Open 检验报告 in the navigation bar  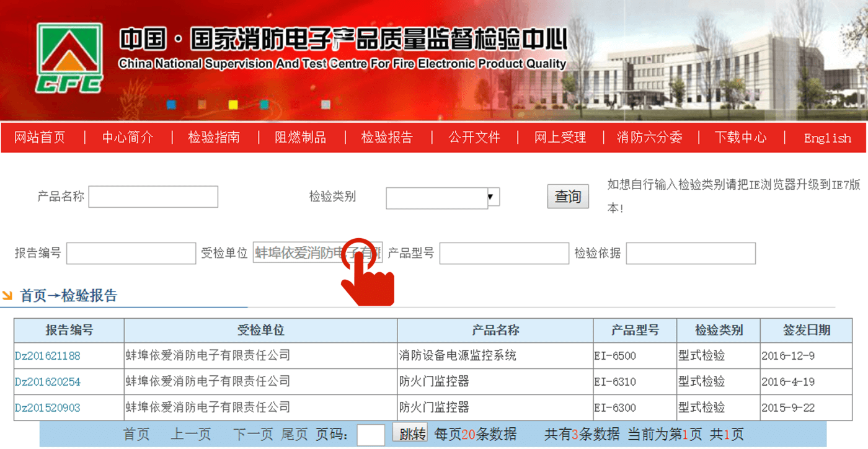(387, 138)
